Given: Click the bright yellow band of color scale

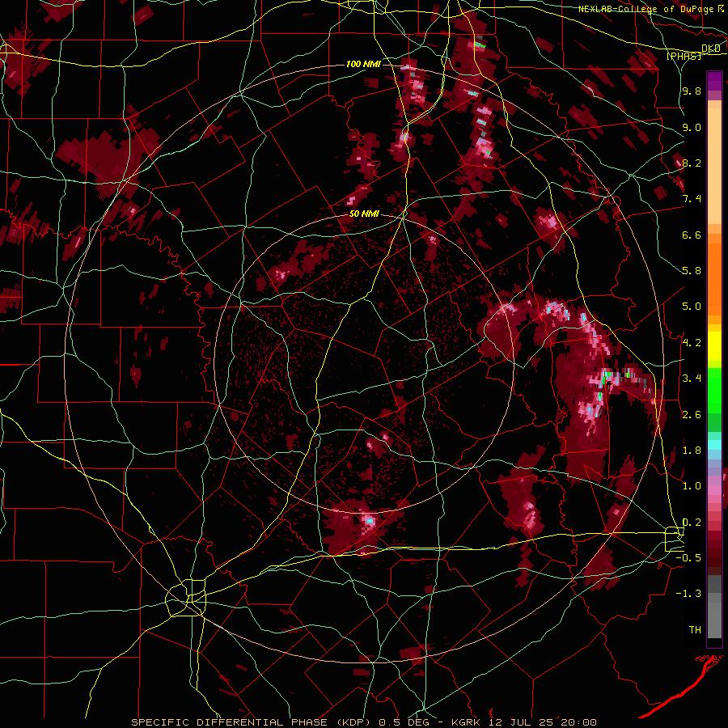Looking at the screenshot, I should pos(714,346).
